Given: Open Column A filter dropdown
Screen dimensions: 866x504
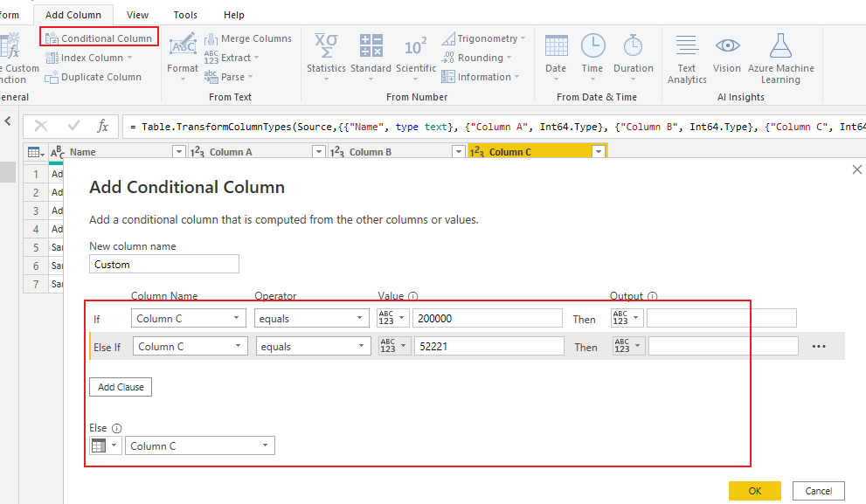Looking at the screenshot, I should [x=318, y=151].
